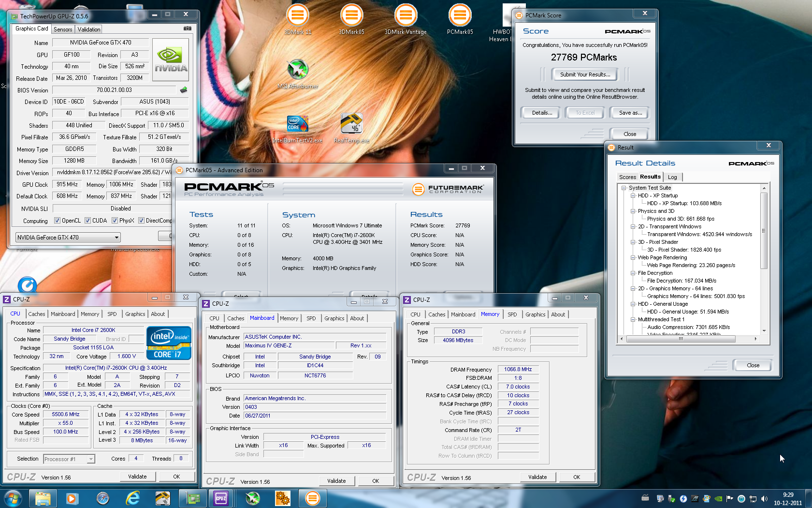Screen dimensions: 812x508
Task: Click the scroll down arrow in Result Details
Action: [764, 331]
